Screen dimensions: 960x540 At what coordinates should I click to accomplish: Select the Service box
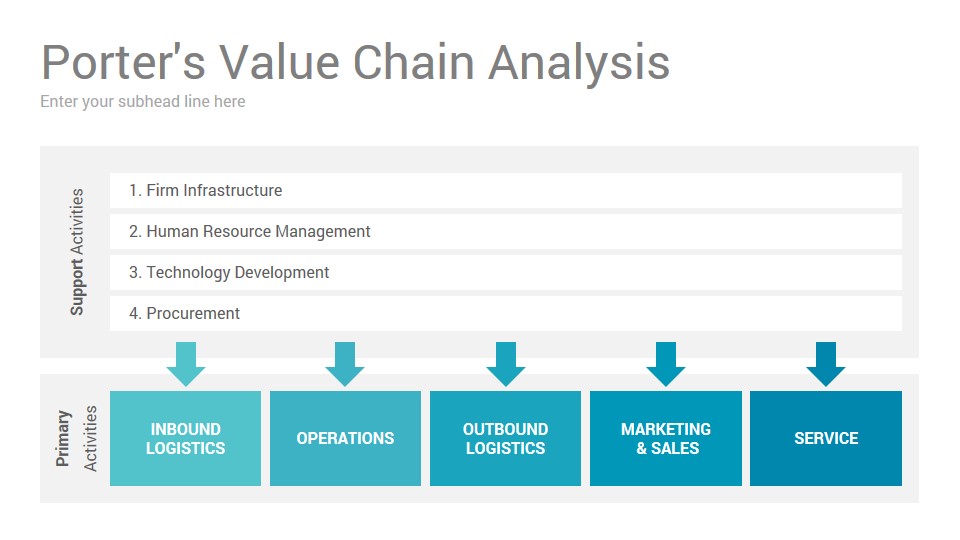[x=826, y=438]
